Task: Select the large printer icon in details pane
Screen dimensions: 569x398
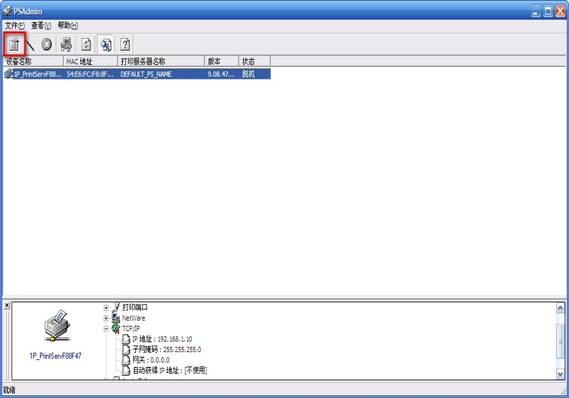Action: click(57, 325)
